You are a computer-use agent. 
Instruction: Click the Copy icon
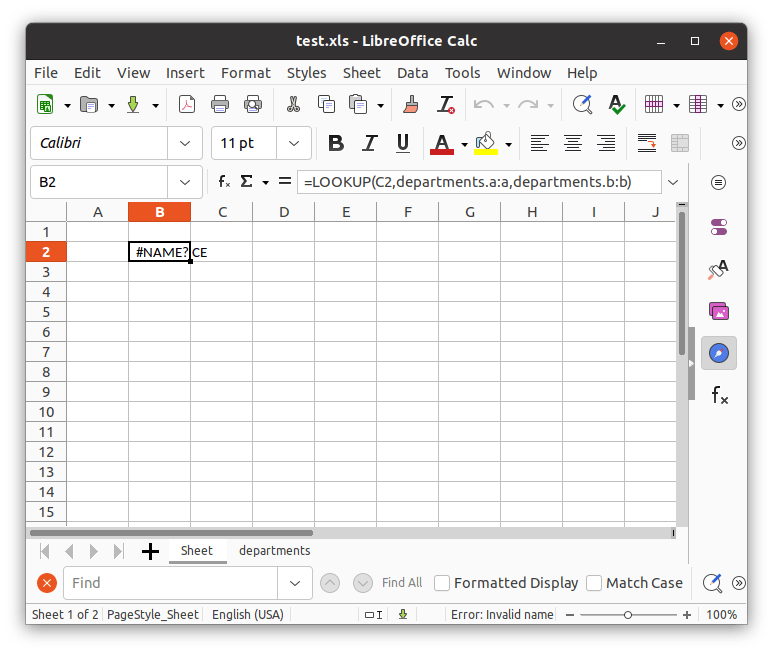tap(326, 104)
